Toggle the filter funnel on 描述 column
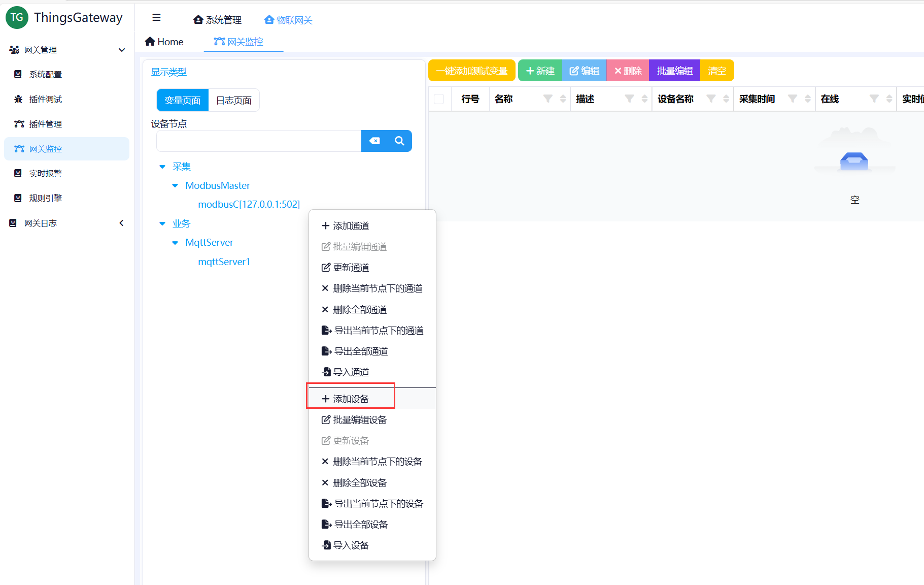 [629, 100]
